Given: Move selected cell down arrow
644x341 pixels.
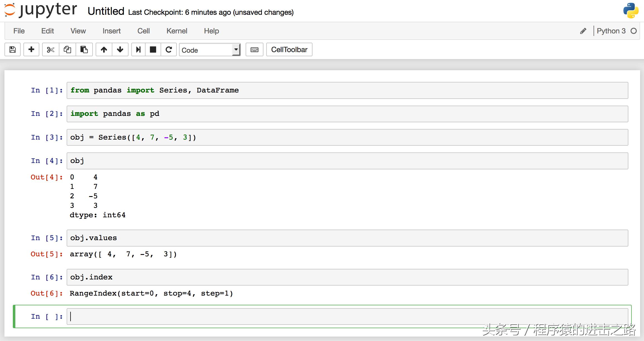Looking at the screenshot, I should (120, 50).
